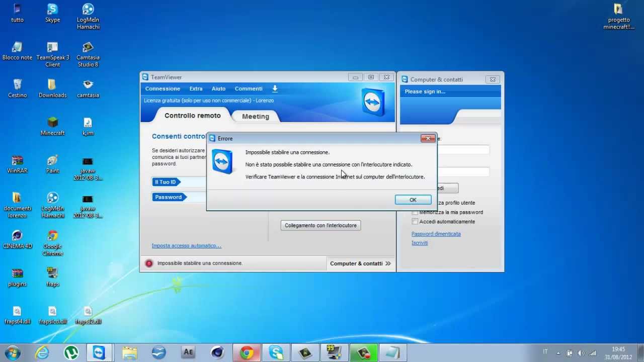Click the Il Tuo ID label

[166, 182]
